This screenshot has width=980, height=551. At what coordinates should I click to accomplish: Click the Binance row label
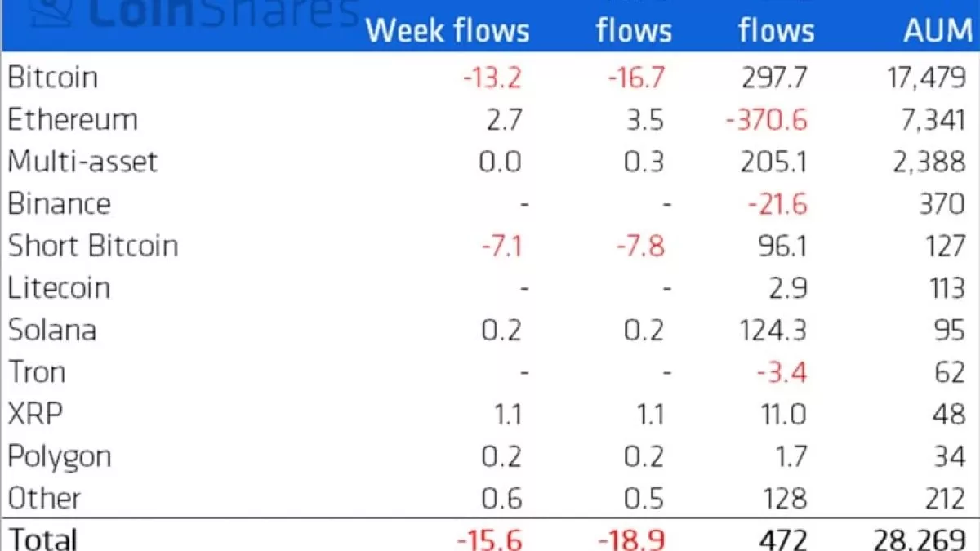click(59, 204)
